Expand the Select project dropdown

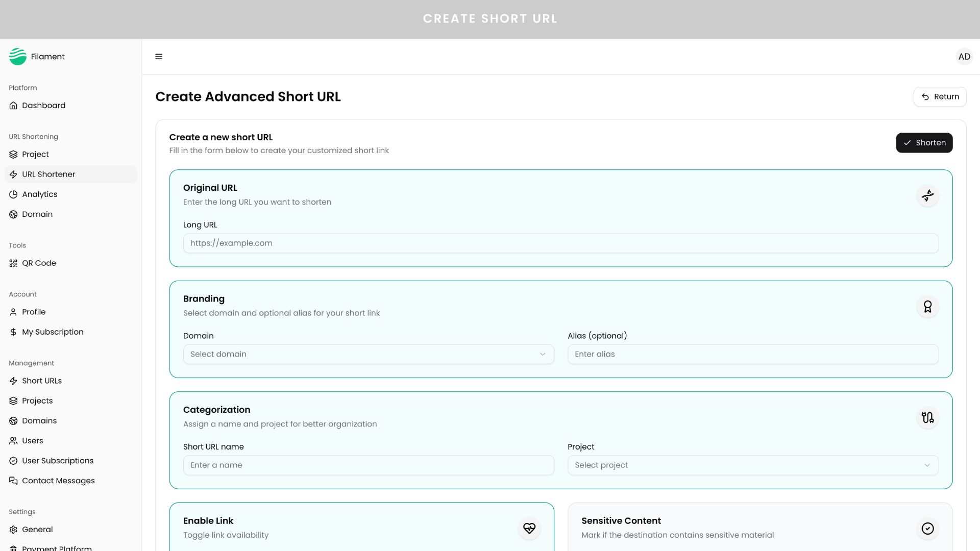pyautogui.click(x=752, y=465)
